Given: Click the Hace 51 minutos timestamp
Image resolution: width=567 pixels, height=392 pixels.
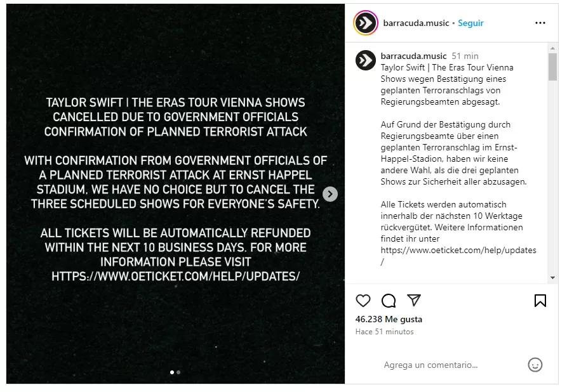Looking at the screenshot, I should click(x=384, y=332).
